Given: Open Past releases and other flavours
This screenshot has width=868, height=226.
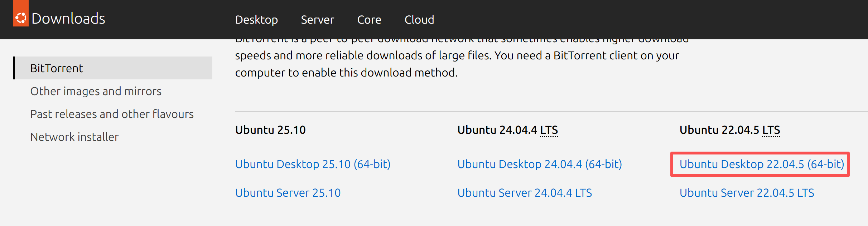Looking at the screenshot, I should (112, 114).
